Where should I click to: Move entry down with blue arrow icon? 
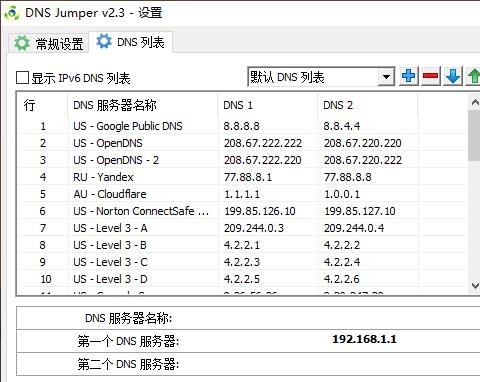(x=453, y=76)
